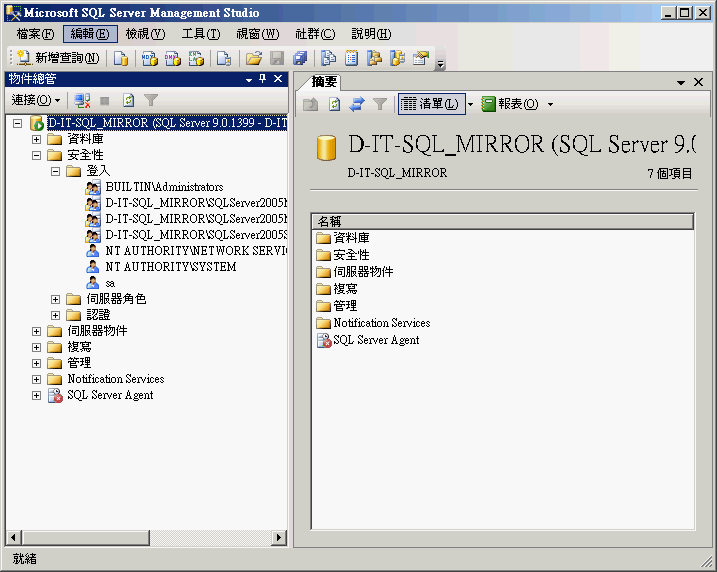The image size is (717, 572).
Task: Collapse the 登入 folder in tree
Action: 55,171
